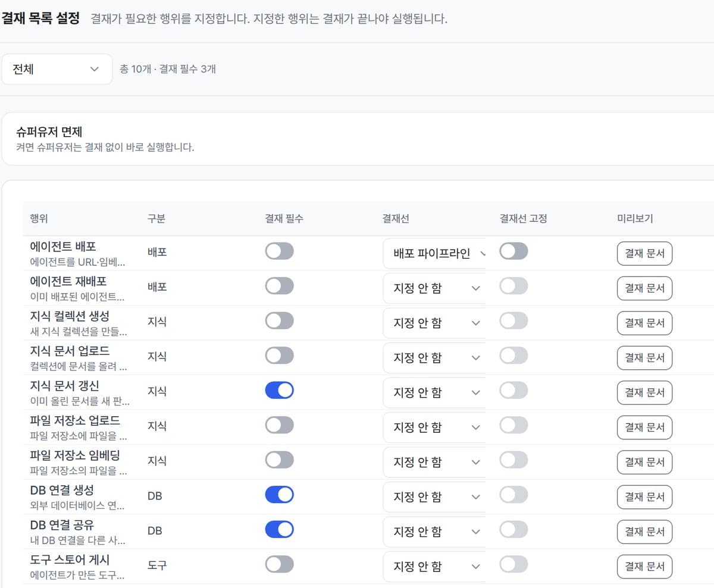Open 결재선 dropdown for 도구 스토어 게시
Image resolution: width=714 pixels, height=588 pixels.
(x=435, y=567)
